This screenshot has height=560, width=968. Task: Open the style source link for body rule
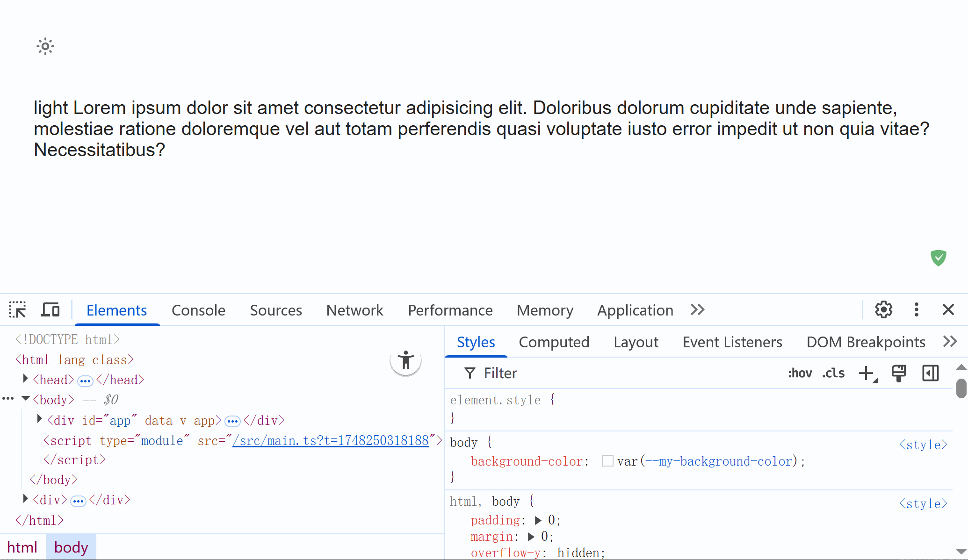pyautogui.click(x=923, y=445)
